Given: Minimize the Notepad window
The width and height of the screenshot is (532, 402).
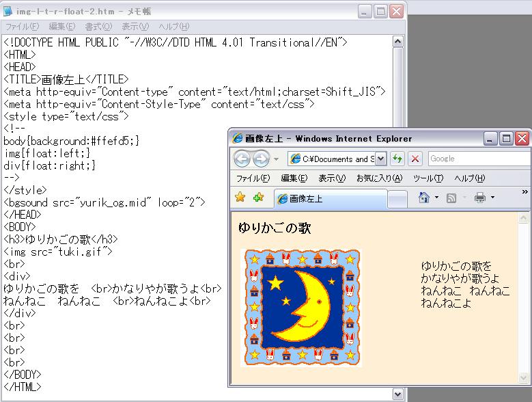Looking at the screenshot, I should tap(365, 12).
